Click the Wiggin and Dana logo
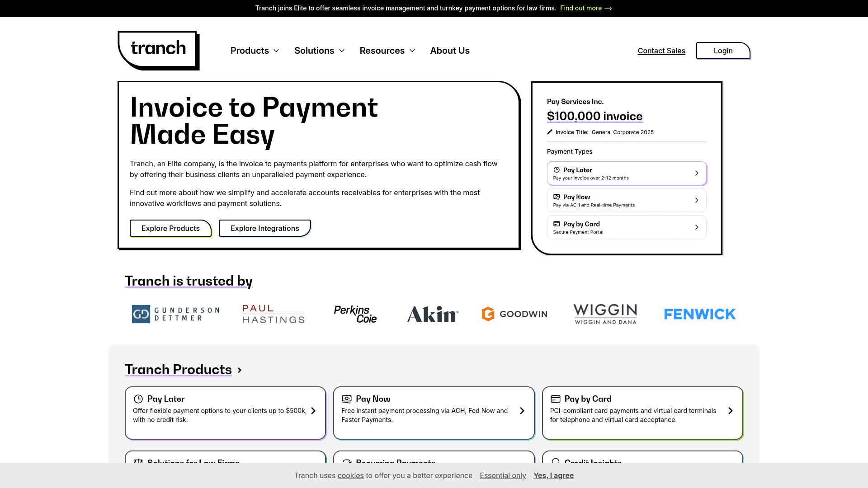 click(605, 314)
